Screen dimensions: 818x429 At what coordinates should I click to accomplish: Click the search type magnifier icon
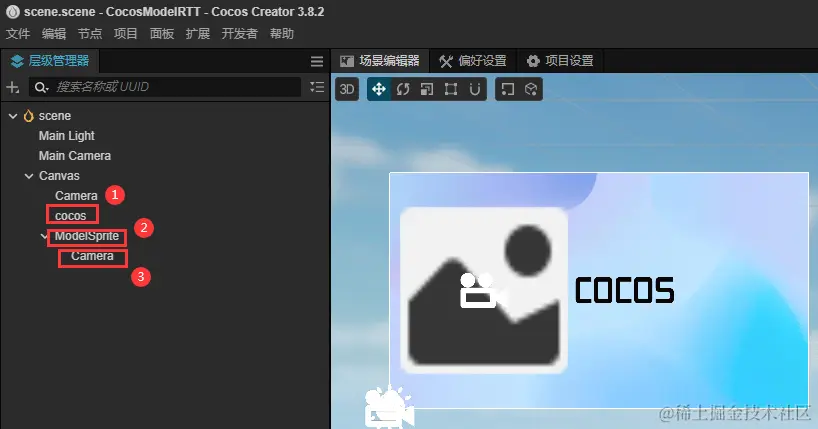tap(41, 87)
